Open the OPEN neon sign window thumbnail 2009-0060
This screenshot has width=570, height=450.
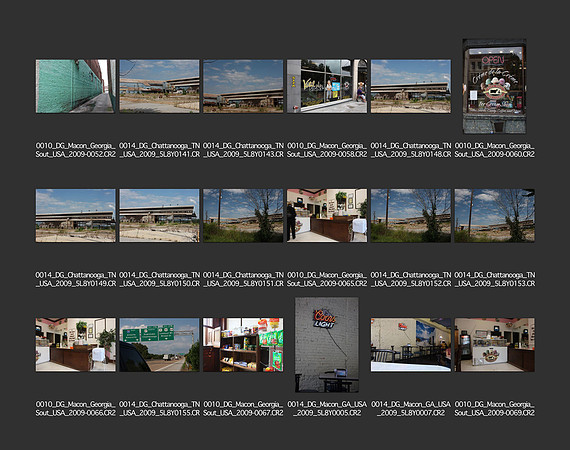coord(494,86)
